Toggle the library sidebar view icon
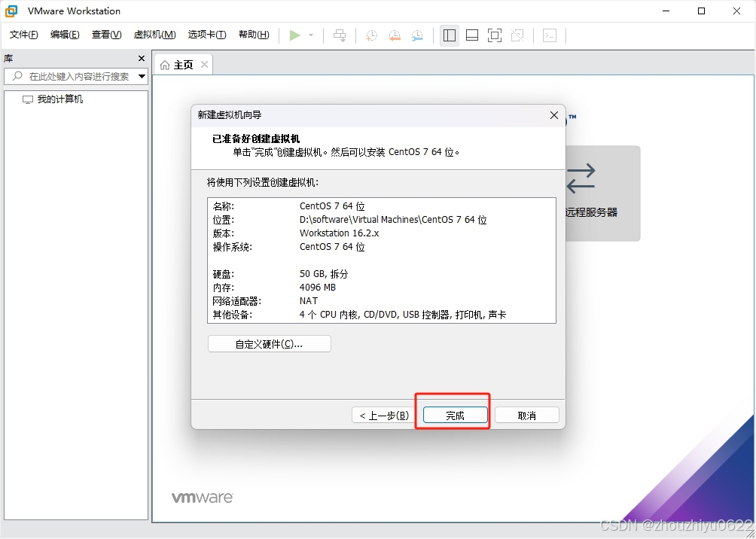This screenshot has height=539, width=756. (450, 35)
